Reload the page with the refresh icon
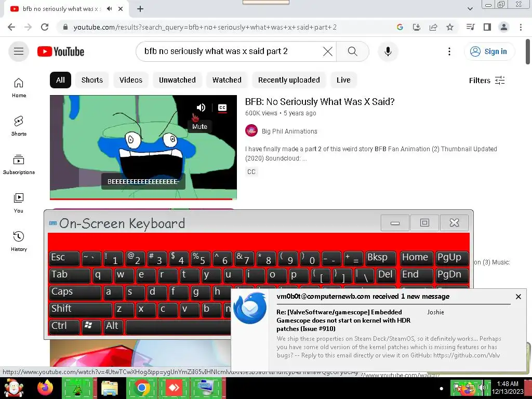This screenshot has width=532, height=399. point(45,27)
